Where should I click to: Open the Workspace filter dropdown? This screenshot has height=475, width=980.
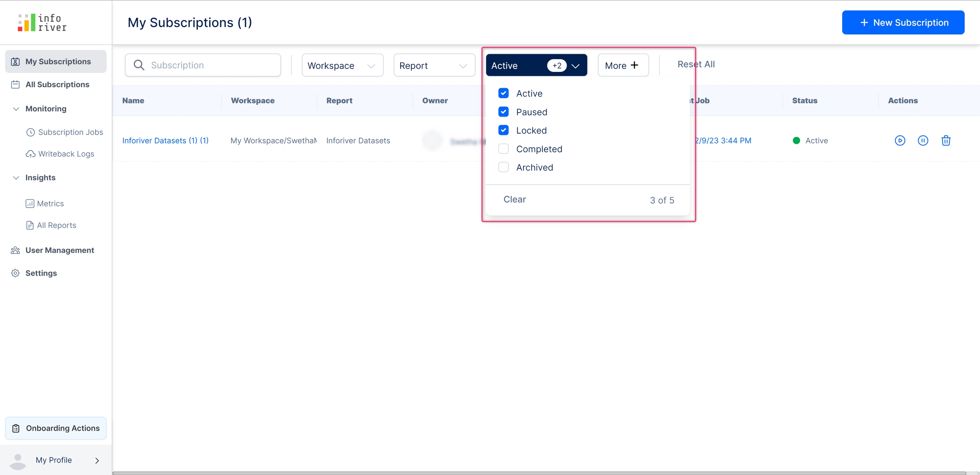pyautogui.click(x=342, y=65)
